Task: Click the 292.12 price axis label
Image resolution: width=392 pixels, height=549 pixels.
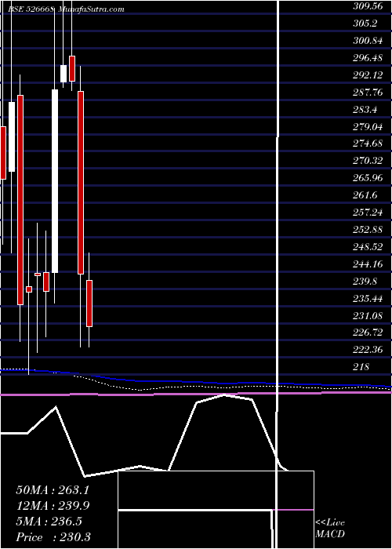Action: click(368, 75)
